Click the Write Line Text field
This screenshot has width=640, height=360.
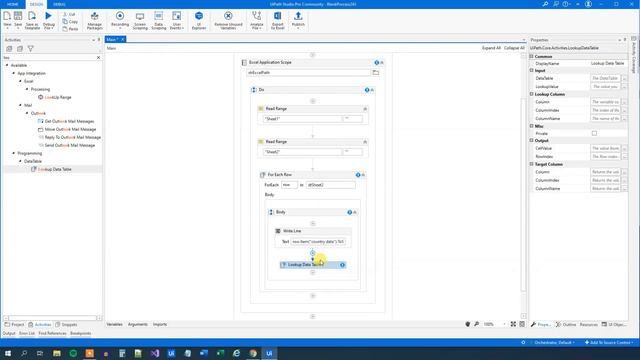(x=318, y=242)
